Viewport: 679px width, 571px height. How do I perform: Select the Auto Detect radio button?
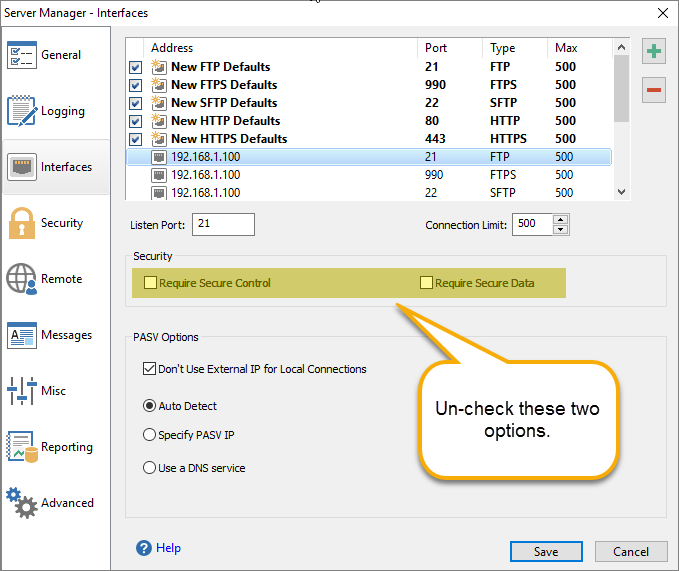pos(149,406)
